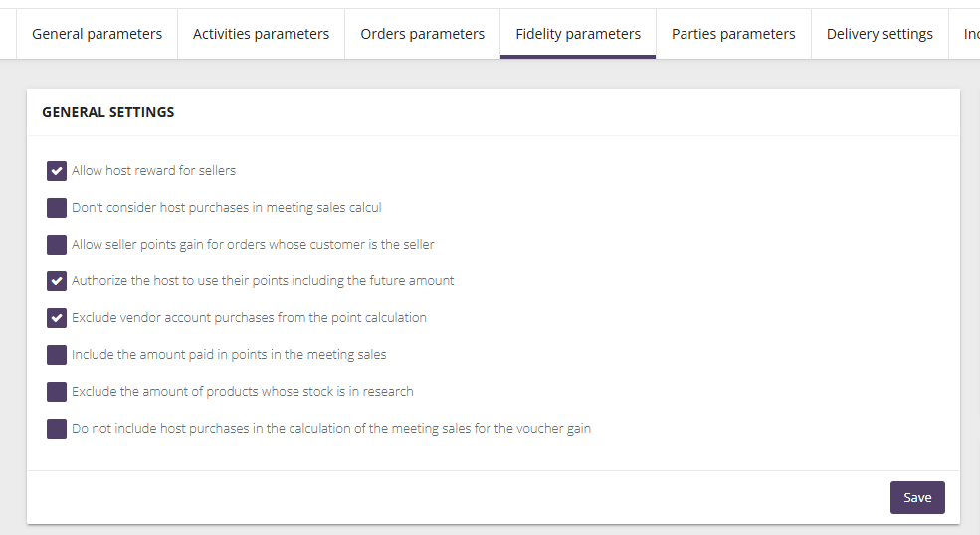Open Parties parameters tab
980x535 pixels.
(x=733, y=34)
